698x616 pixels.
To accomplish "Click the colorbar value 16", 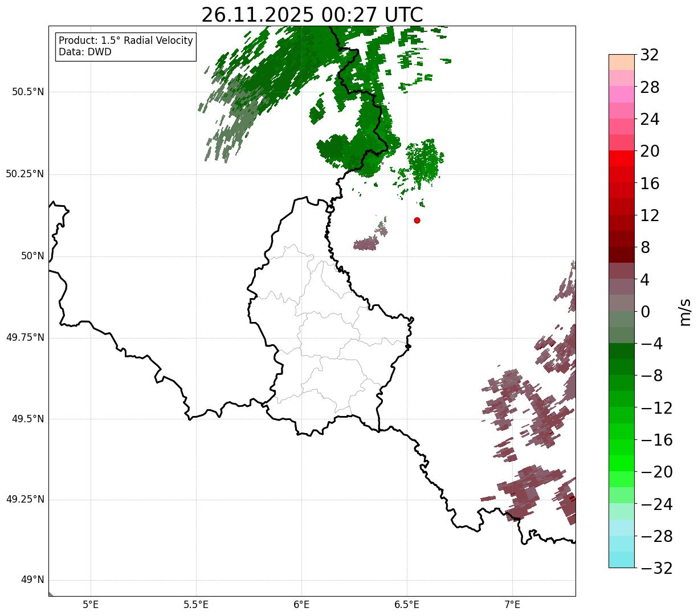I will (650, 183).
